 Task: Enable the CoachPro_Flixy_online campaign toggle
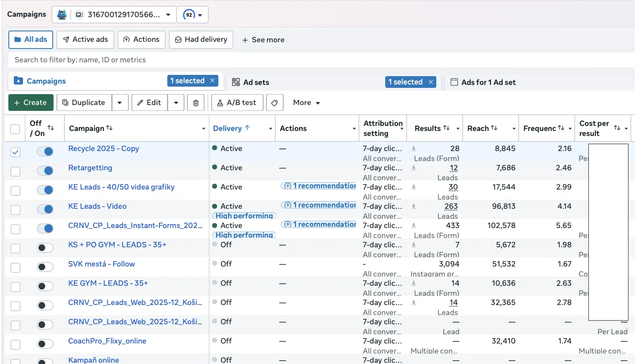pyautogui.click(x=45, y=344)
